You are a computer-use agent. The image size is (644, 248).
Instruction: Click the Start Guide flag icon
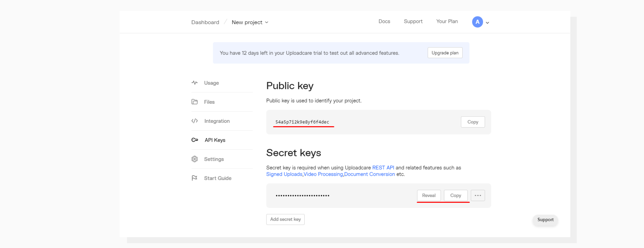(194, 178)
